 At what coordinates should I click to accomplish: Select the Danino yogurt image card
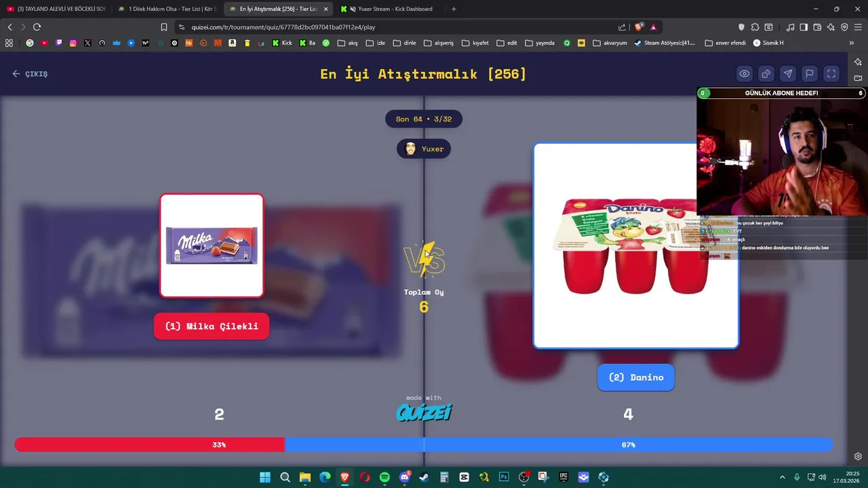[636, 245]
